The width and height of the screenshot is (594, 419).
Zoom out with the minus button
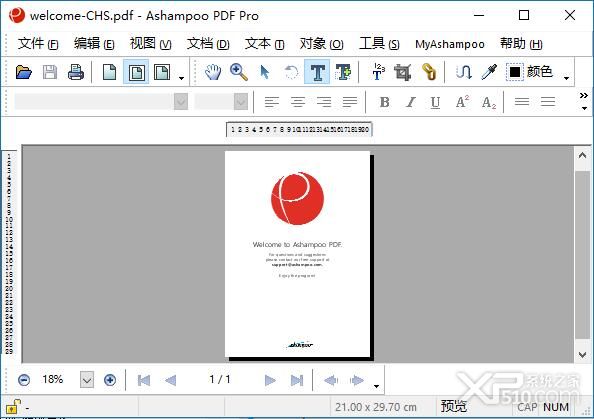tap(24, 380)
